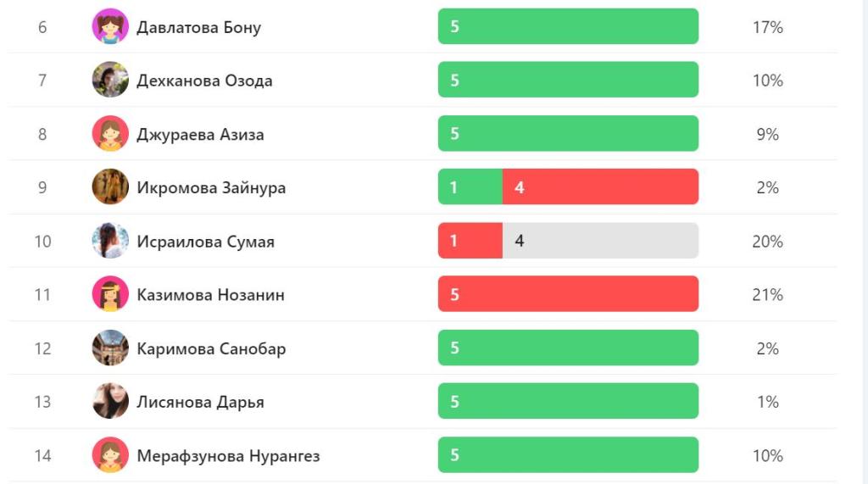Open Каримова Санобар's profile photo
The width and height of the screenshot is (868, 484).
click(110, 348)
